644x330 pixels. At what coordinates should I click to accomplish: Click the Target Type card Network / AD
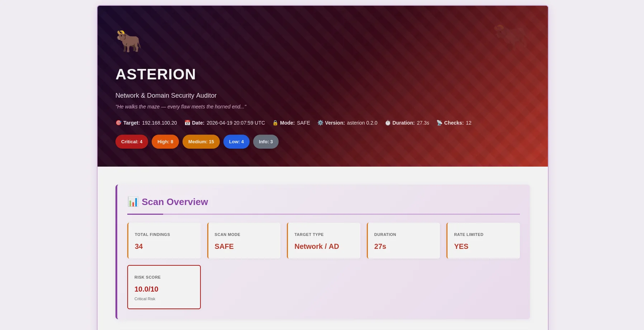coord(324,241)
